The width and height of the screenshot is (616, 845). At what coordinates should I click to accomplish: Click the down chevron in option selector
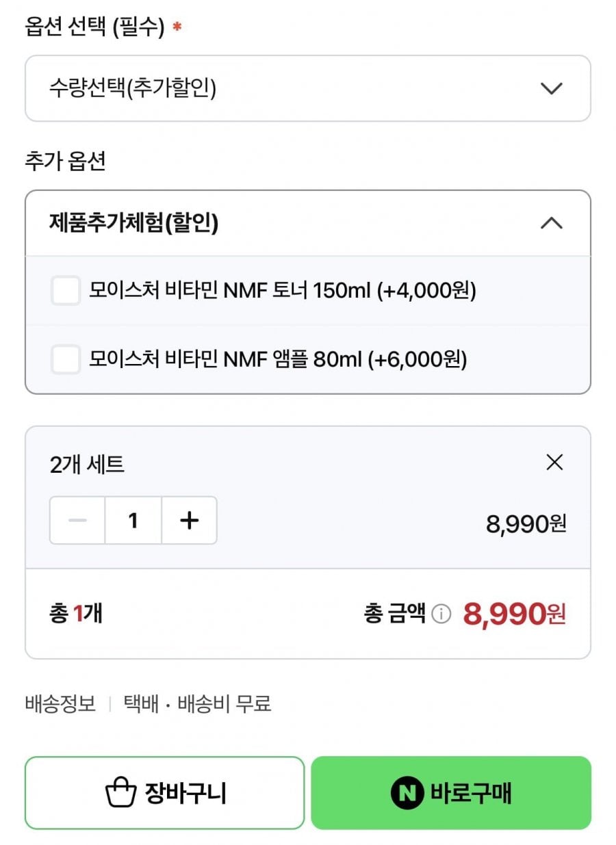tap(551, 88)
